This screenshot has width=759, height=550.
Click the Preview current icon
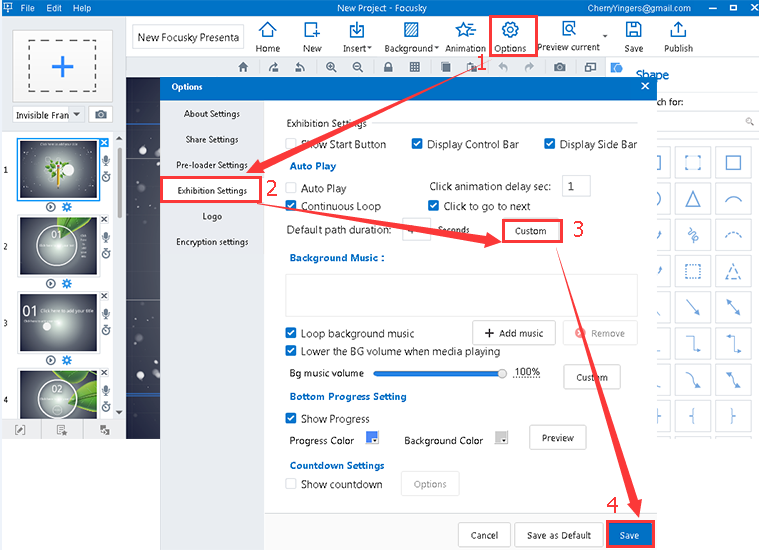[569, 29]
